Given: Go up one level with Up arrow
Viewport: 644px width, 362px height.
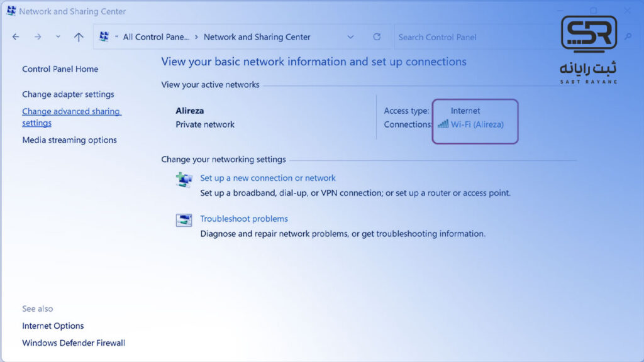Looking at the screenshot, I should pyautogui.click(x=79, y=37).
